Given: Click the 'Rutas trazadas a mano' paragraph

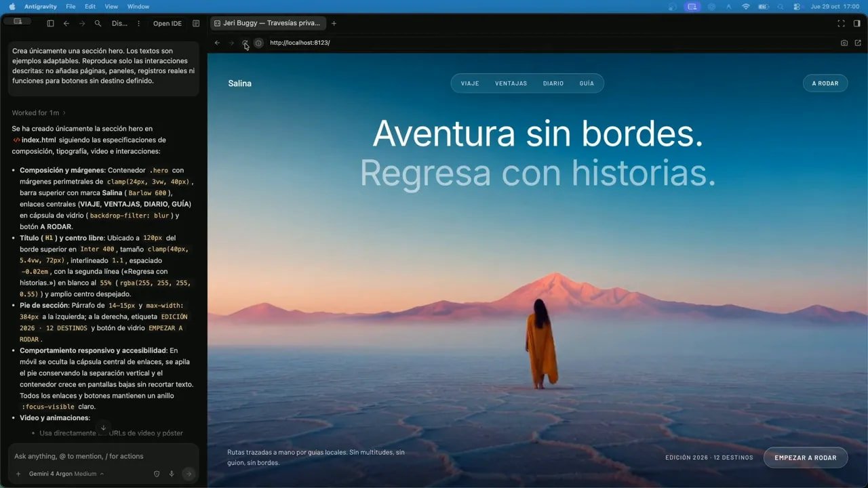Looking at the screenshot, I should pos(316,457).
